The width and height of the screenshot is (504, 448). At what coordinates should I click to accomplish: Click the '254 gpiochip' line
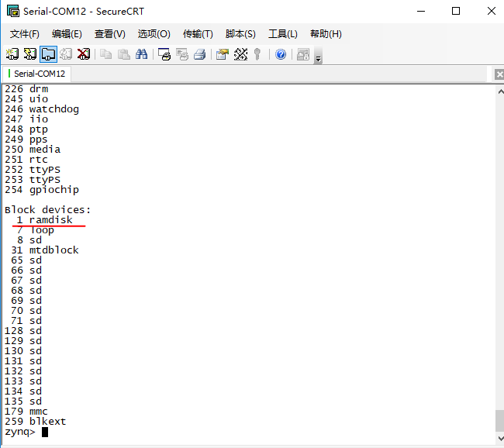point(41,190)
